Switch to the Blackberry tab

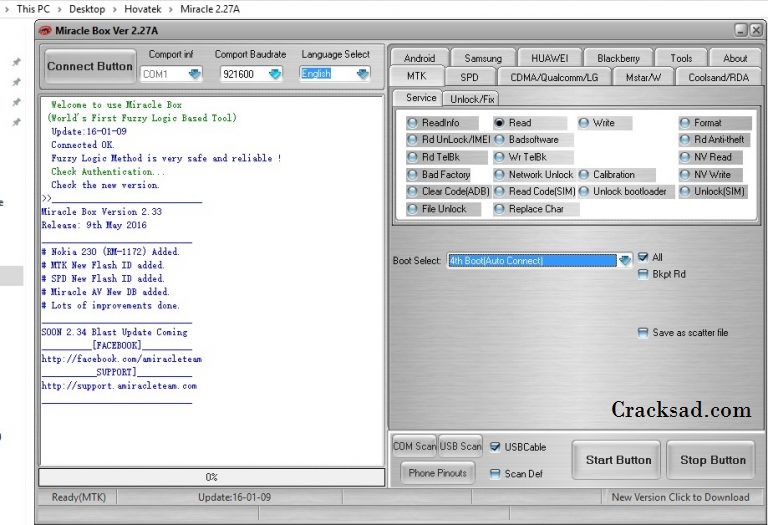click(x=618, y=58)
